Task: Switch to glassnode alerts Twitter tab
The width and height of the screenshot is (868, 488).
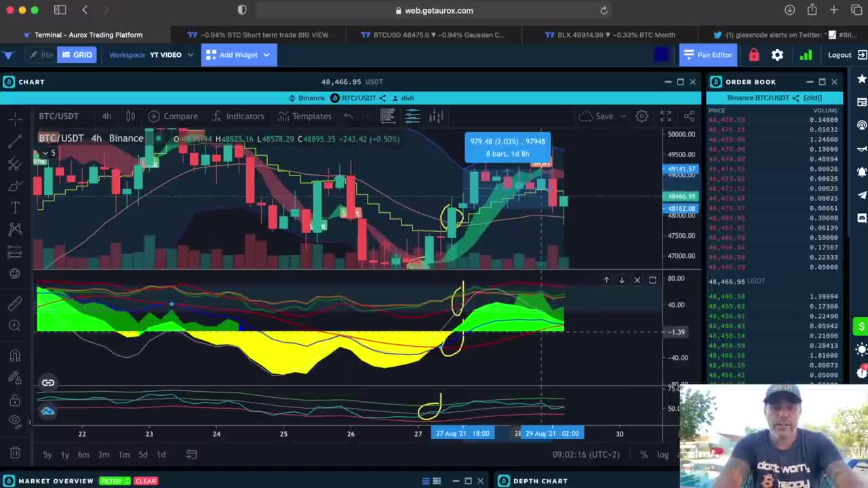Action: click(x=785, y=35)
